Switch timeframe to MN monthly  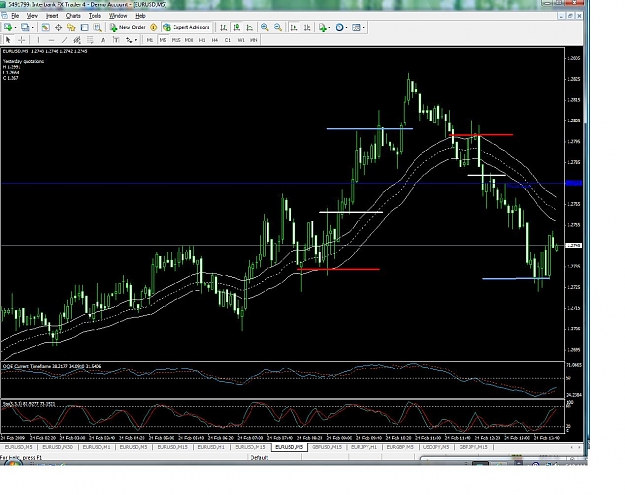click(254, 40)
